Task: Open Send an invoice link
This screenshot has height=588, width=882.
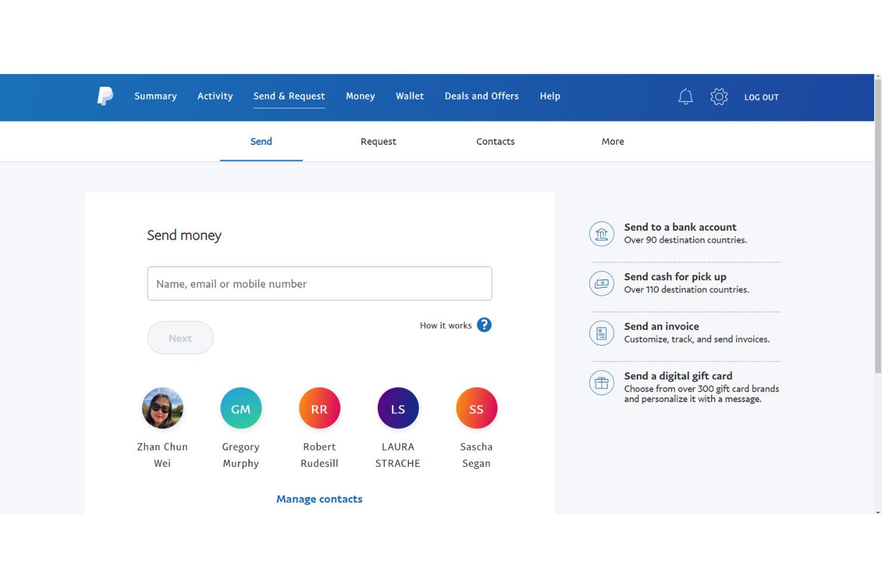Action: [x=661, y=326]
